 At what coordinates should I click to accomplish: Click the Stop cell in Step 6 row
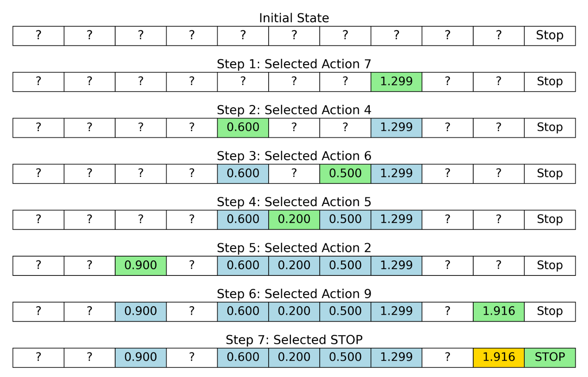coord(549,311)
